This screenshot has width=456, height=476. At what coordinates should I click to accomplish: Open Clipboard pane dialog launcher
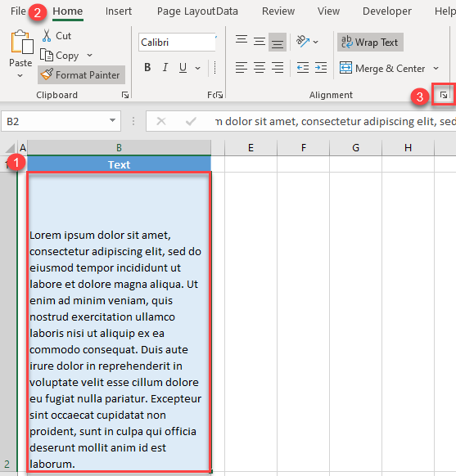click(125, 96)
